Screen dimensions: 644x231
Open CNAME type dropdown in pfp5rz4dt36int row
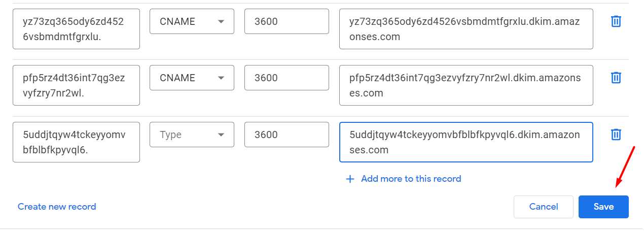pos(192,78)
